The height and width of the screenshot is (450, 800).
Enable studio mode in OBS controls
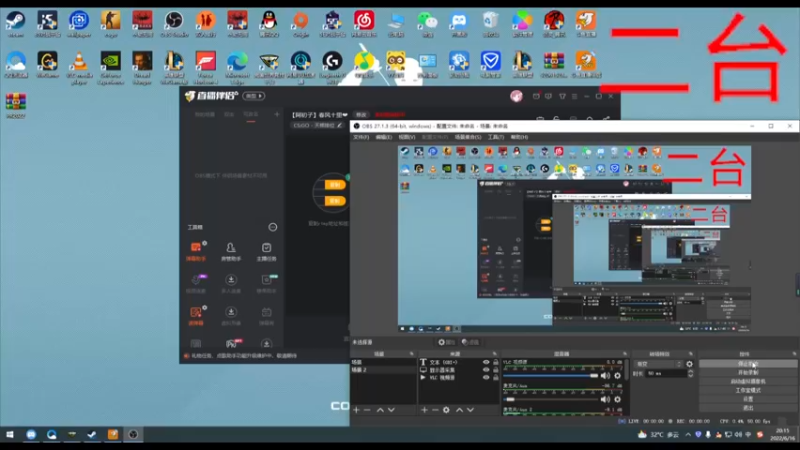pos(748,390)
